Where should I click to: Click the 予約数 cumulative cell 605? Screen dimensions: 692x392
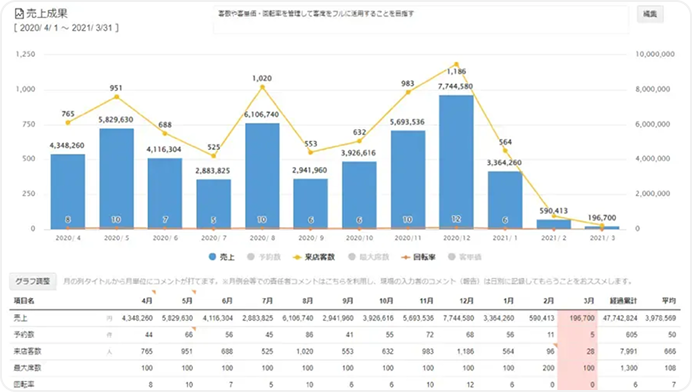click(632, 335)
